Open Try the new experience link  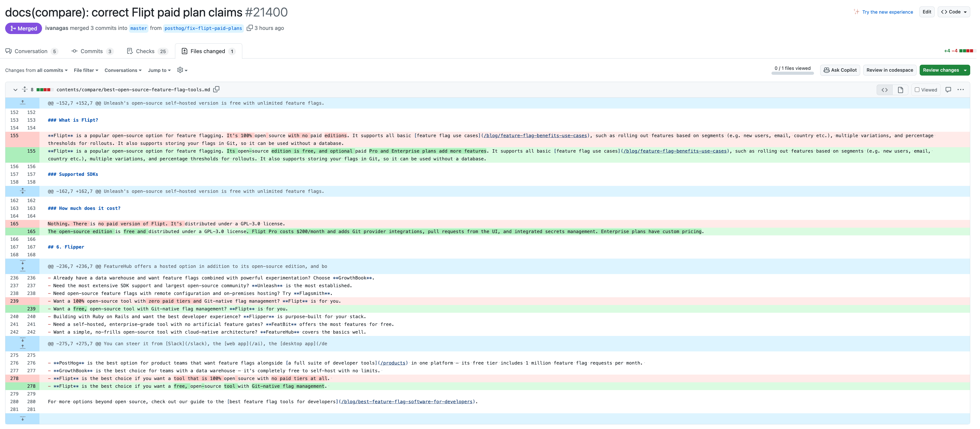click(887, 12)
